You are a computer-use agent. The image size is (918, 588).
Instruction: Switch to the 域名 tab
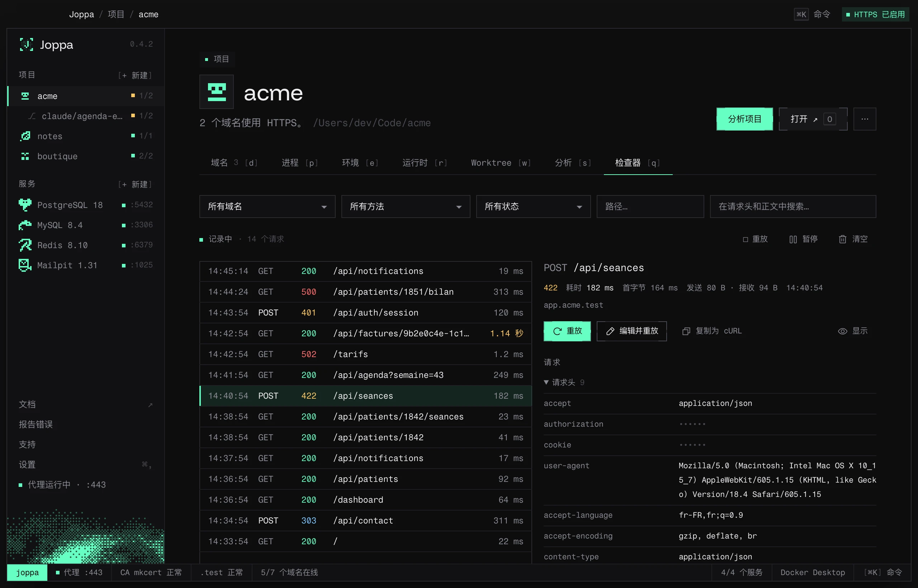(x=234, y=163)
